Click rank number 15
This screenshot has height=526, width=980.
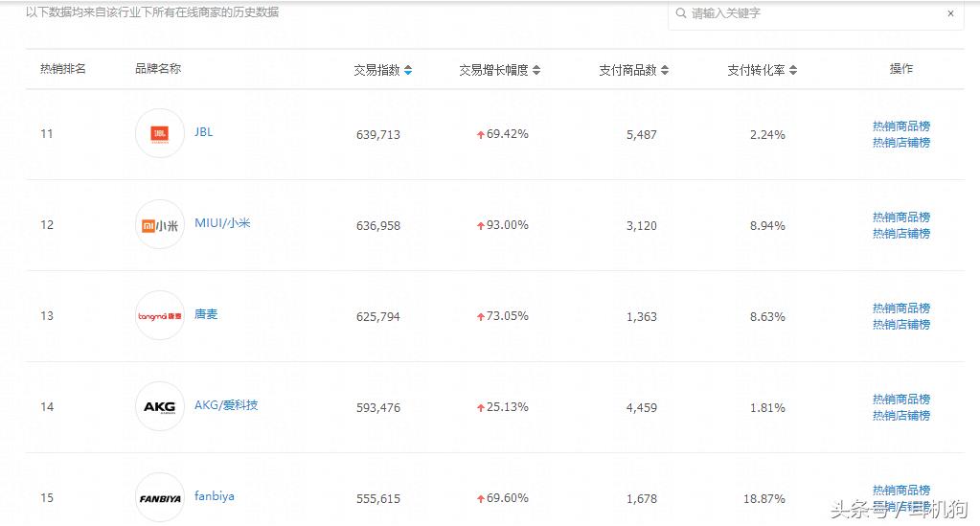(x=47, y=498)
